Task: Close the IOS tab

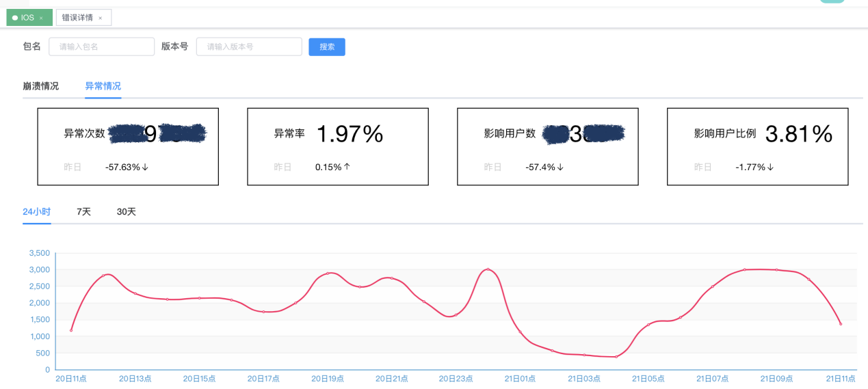Action: [x=41, y=18]
